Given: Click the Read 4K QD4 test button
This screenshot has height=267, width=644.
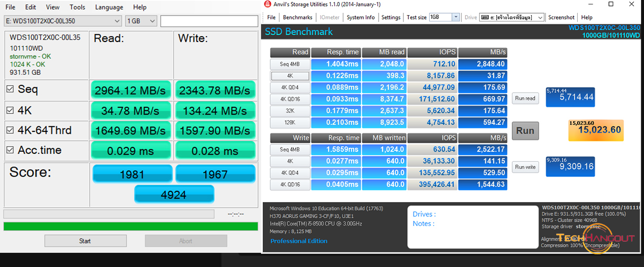Looking at the screenshot, I should (x=290, y=87).
